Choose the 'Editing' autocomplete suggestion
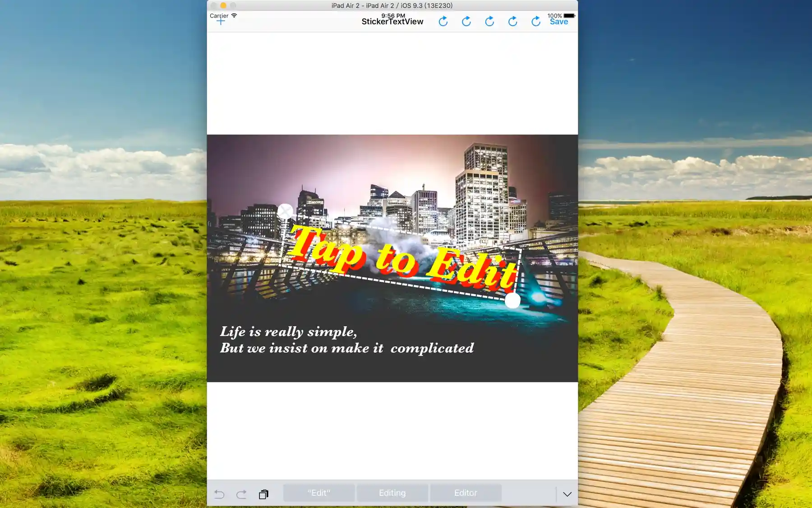812x508 pixels. tap(392, 493)
